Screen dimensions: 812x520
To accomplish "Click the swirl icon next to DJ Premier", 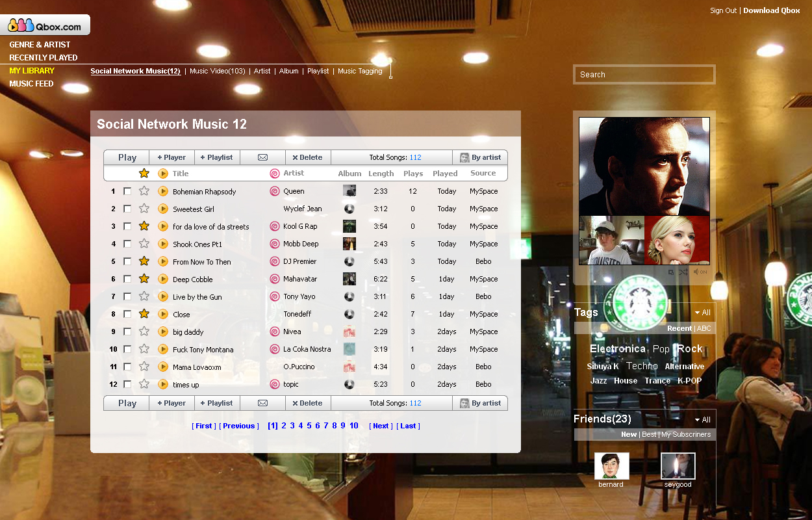I will [x=275, y=261].
